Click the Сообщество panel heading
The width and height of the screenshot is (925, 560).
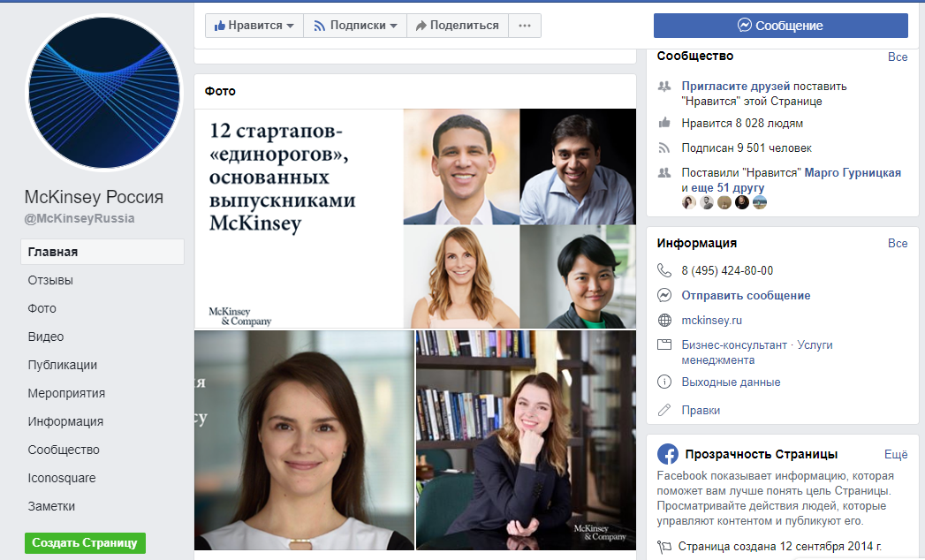coord(695,56)
